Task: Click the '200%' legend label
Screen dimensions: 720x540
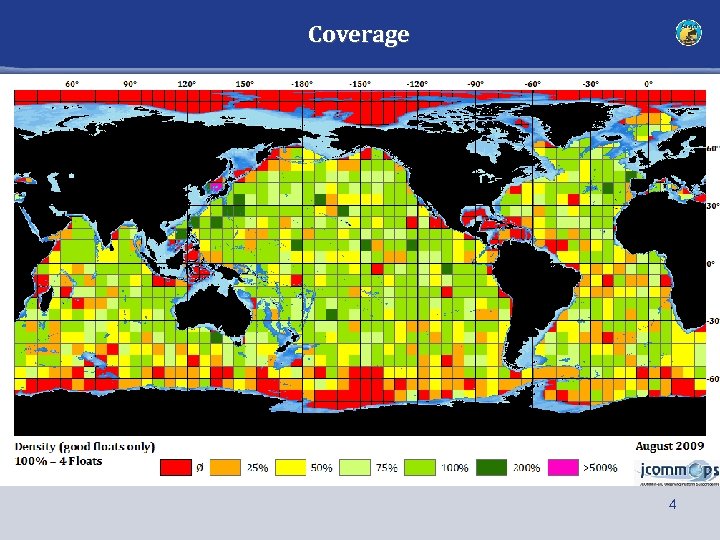Action: coord(526,468)
